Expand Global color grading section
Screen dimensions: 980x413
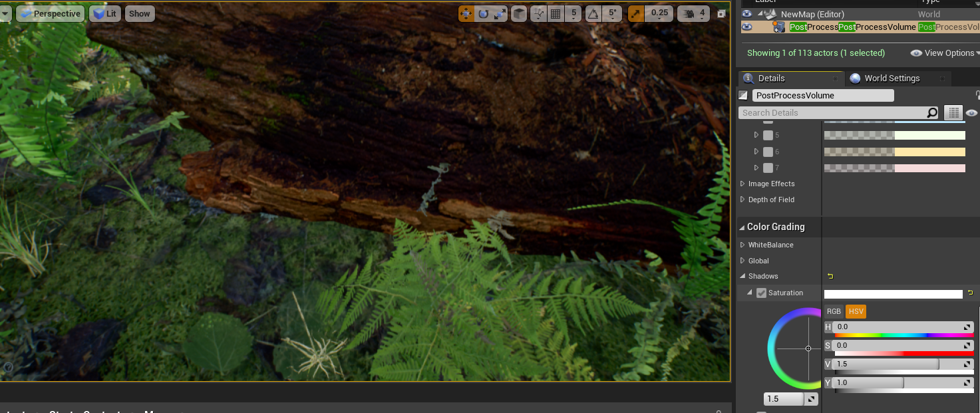[743, 261]
